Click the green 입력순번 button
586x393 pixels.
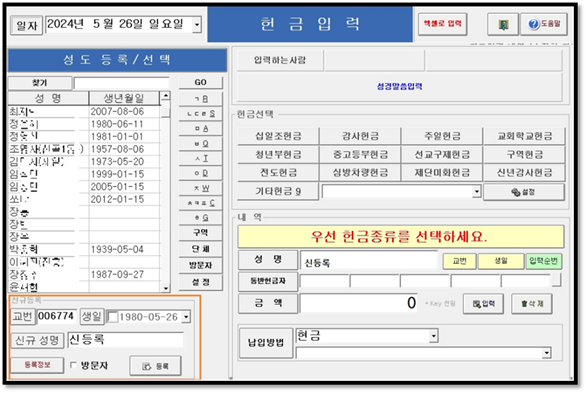[x=544, y=261]
